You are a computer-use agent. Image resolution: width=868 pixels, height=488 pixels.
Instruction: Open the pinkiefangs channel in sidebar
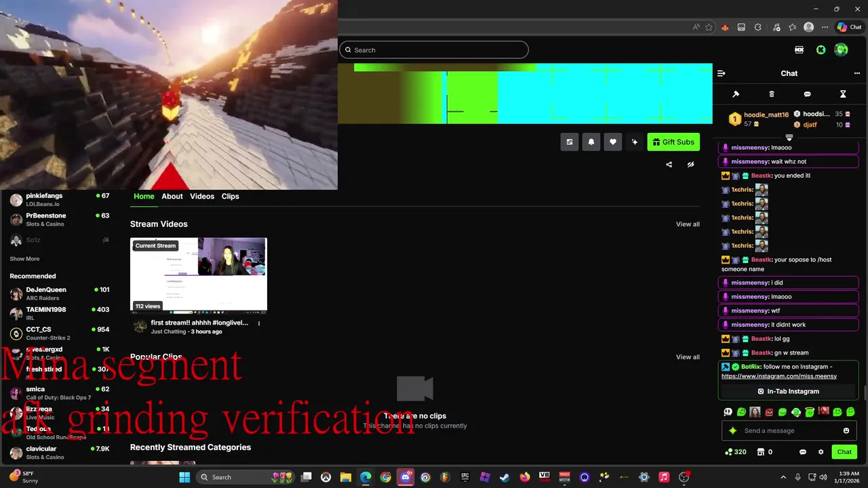60,199
